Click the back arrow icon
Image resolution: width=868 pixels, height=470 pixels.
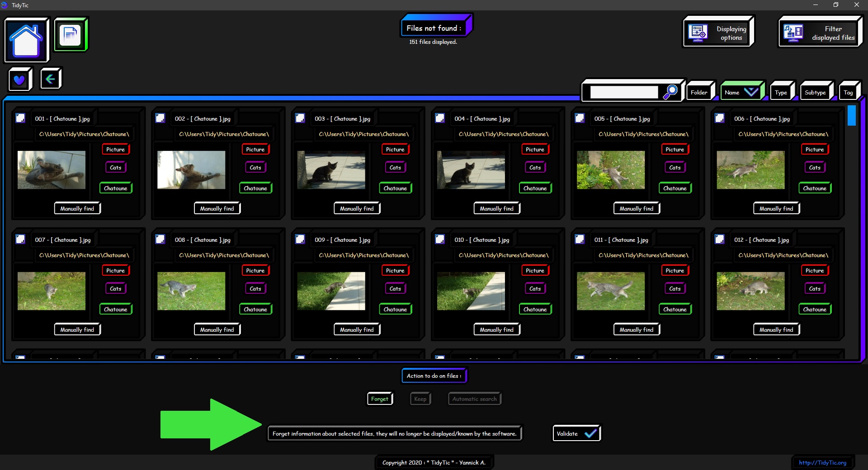pyautogui.click(x=50, y=79)
